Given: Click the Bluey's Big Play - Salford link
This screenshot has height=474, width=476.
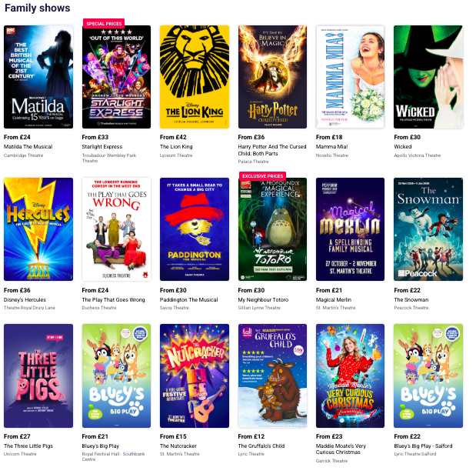Looking at the screenshot, I should pos(423,446).
